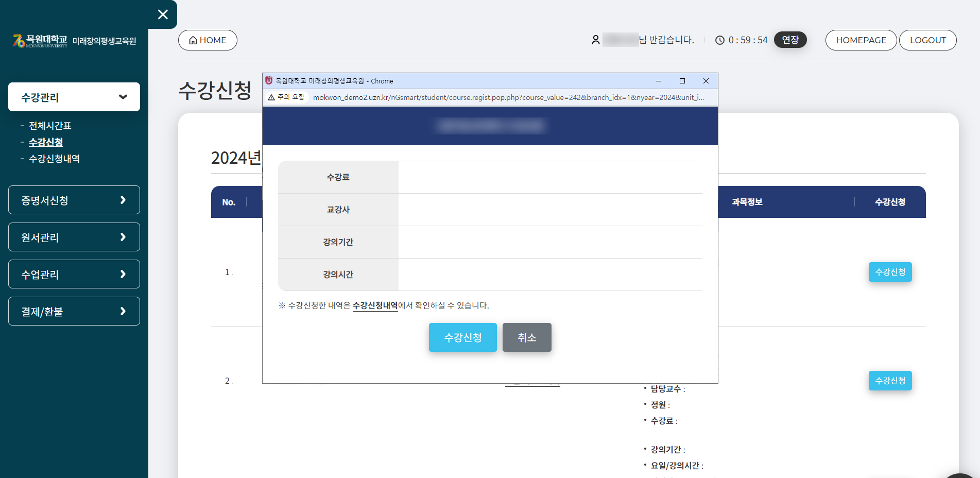Image resolution: width=980 pixels, height=478 pixels.
Task: Open 전체시간표 in the sidebar
Action: click(x=50, y=126)
